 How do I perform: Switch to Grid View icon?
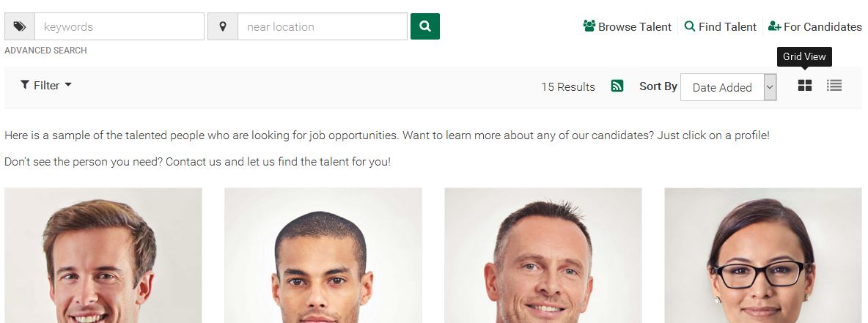pyautogui.click(x=805, y=85)
